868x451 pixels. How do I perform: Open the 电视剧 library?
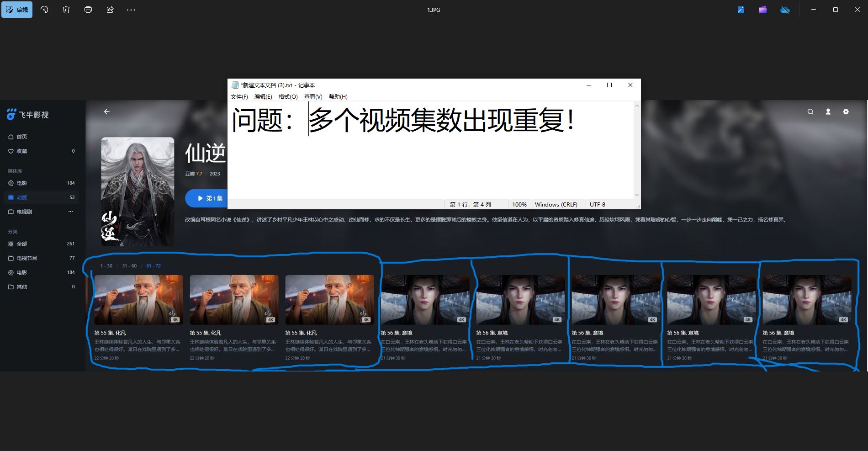[x=41, y=212]
